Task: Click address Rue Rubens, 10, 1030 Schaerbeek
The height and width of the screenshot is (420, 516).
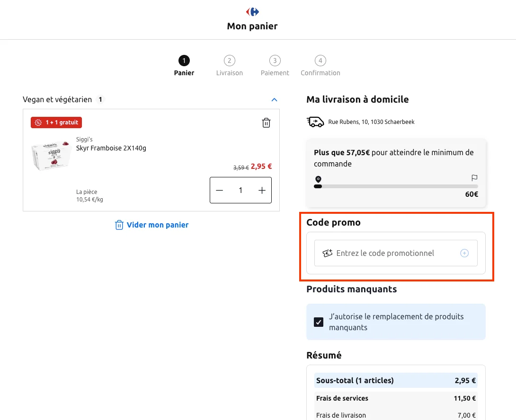Action: coord(371,122)
